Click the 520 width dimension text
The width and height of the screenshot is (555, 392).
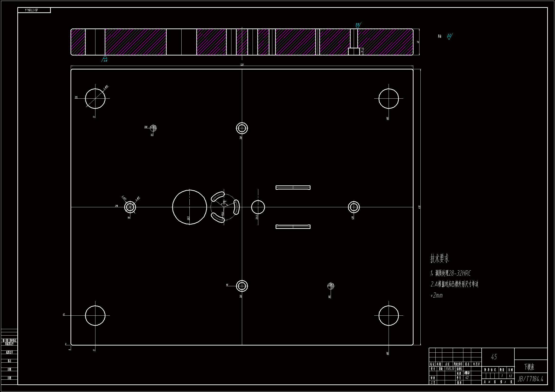tap(242, 65)
